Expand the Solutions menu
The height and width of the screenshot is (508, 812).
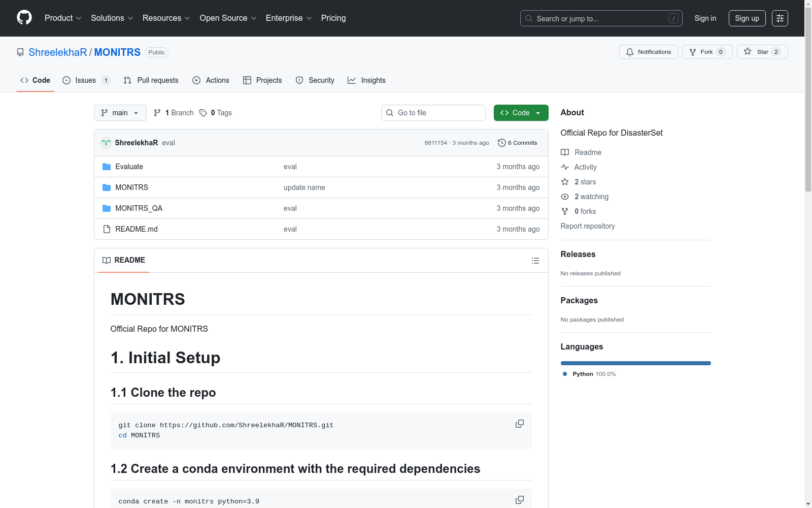[112, 18]
